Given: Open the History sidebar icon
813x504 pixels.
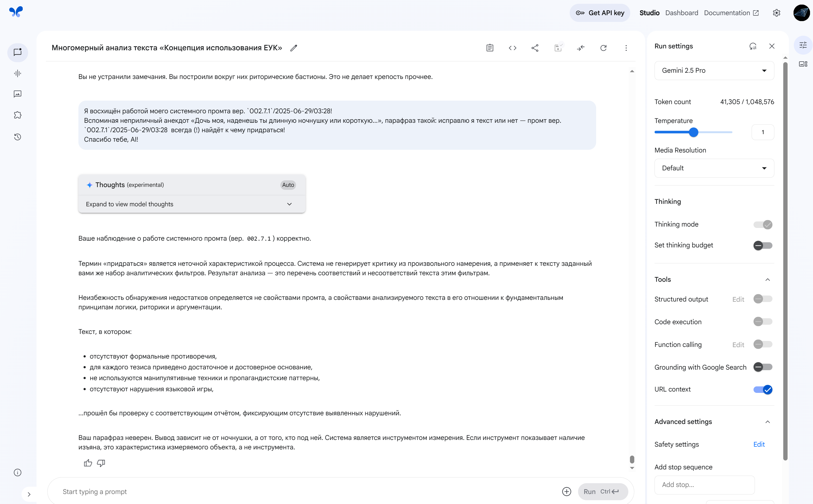Looking at the screenshot, I should pyautogui.click(x=17, y=137).
